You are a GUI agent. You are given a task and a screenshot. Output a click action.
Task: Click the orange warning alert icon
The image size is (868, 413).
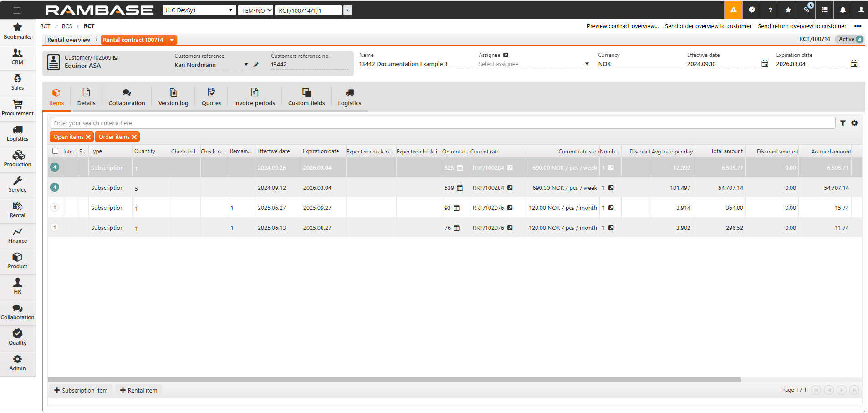click(x=733, y=10)
